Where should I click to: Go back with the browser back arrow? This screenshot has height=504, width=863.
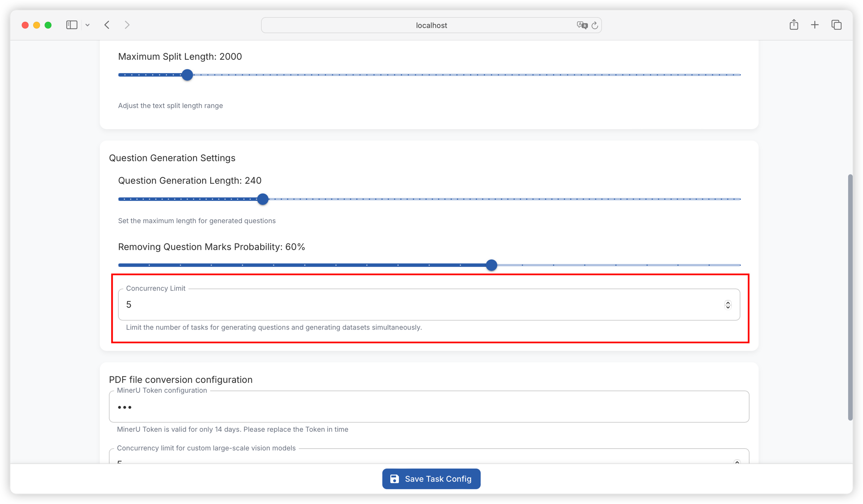click(x=107, y=25)
